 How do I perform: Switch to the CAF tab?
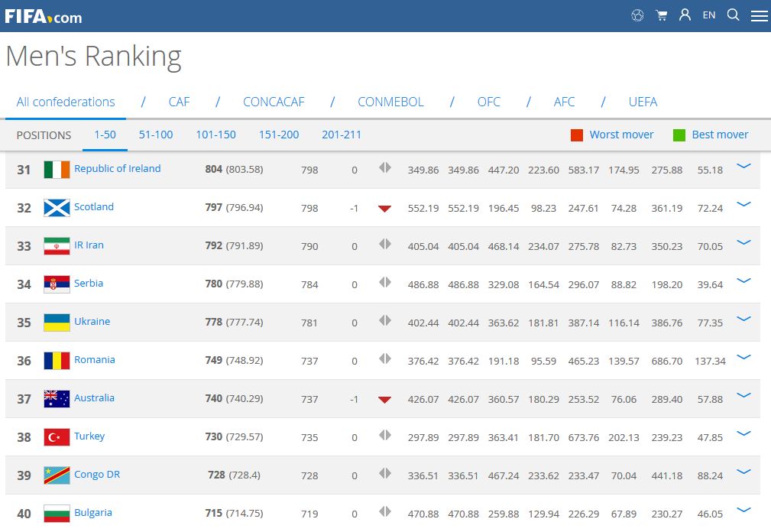click(179, 102)
